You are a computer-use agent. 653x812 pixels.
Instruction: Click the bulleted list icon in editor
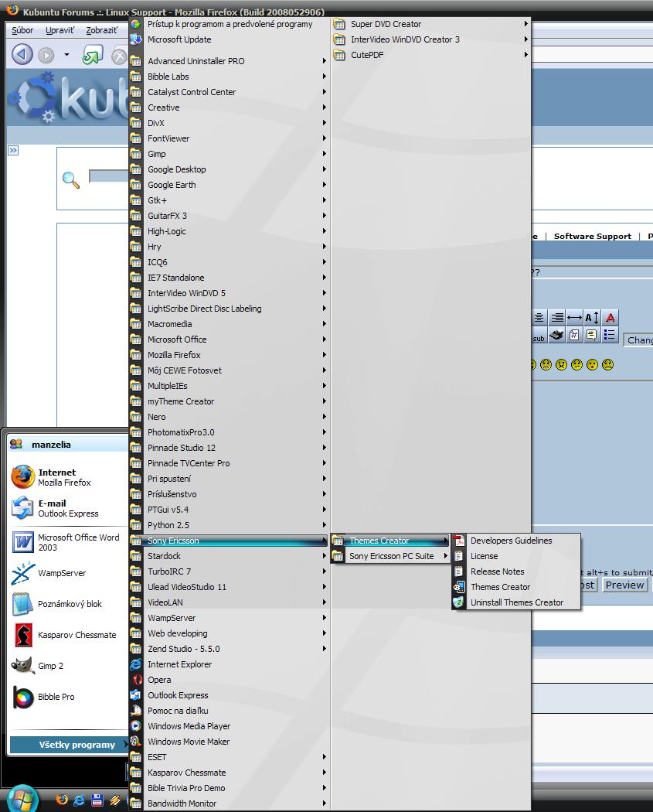(x=610, y=335)
